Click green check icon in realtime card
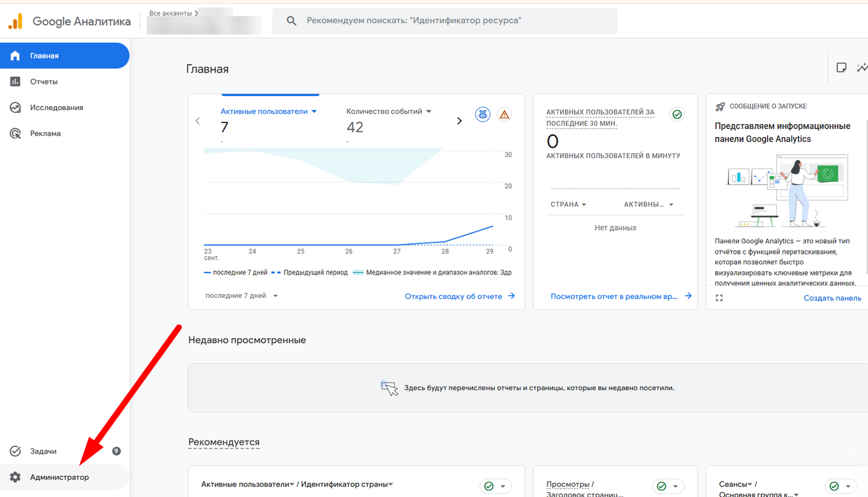 point(677,114)
